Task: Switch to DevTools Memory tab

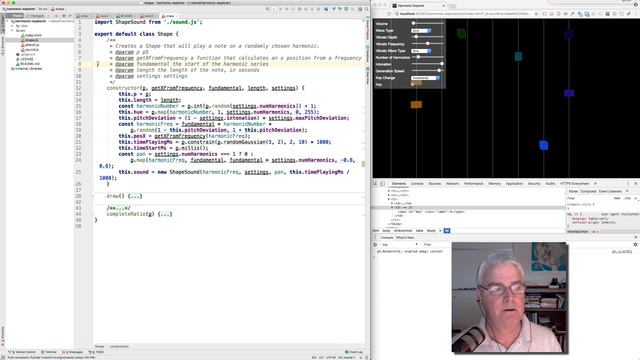Action: (x=494, y=184)
